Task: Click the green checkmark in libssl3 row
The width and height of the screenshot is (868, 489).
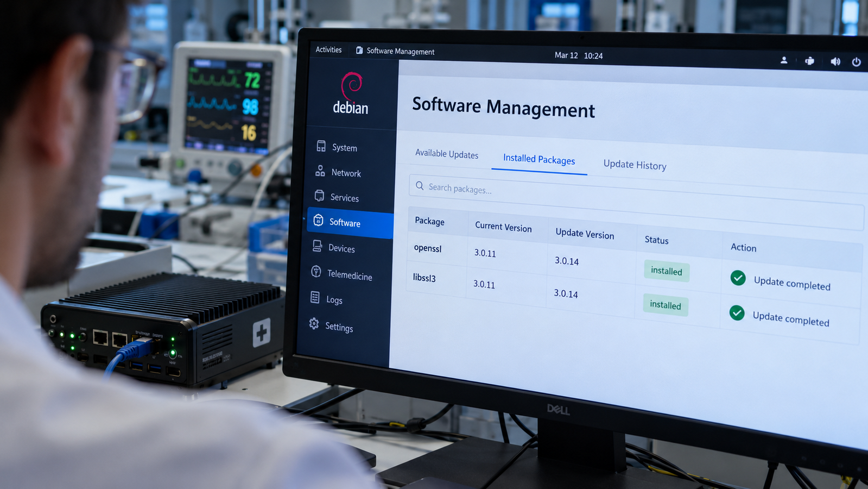Action: 737,313
